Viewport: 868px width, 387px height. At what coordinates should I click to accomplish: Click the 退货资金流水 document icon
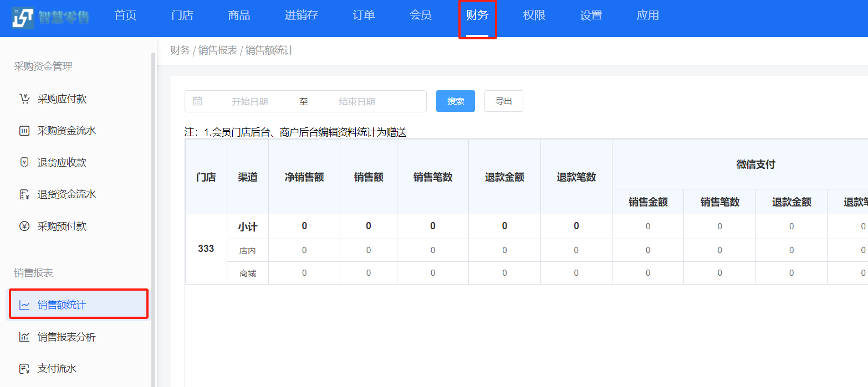click(24, 194)
